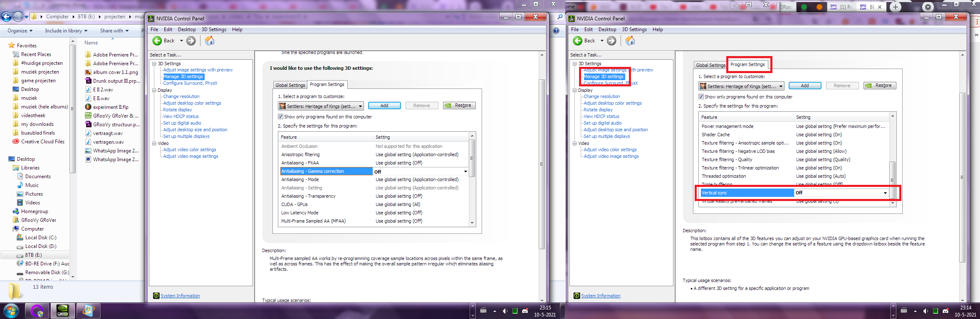
Task: Click the Forward arrow in right NVIDIA window
Action: point(611,41)
